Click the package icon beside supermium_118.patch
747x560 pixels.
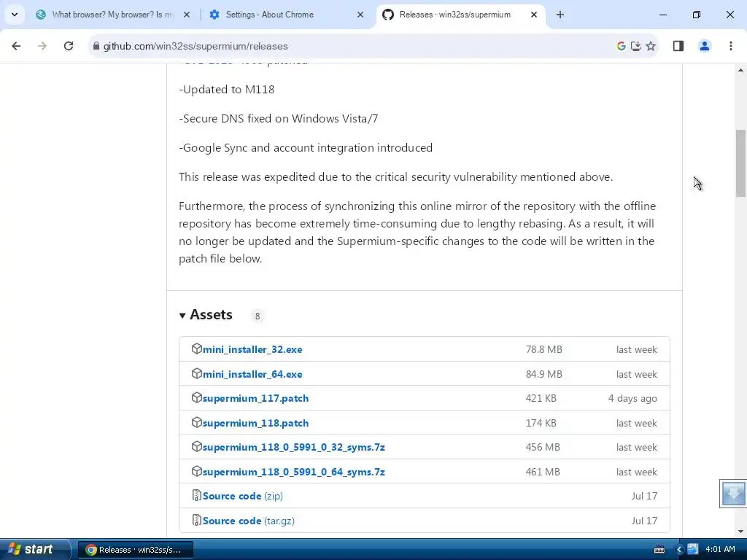tap(197, 422)
